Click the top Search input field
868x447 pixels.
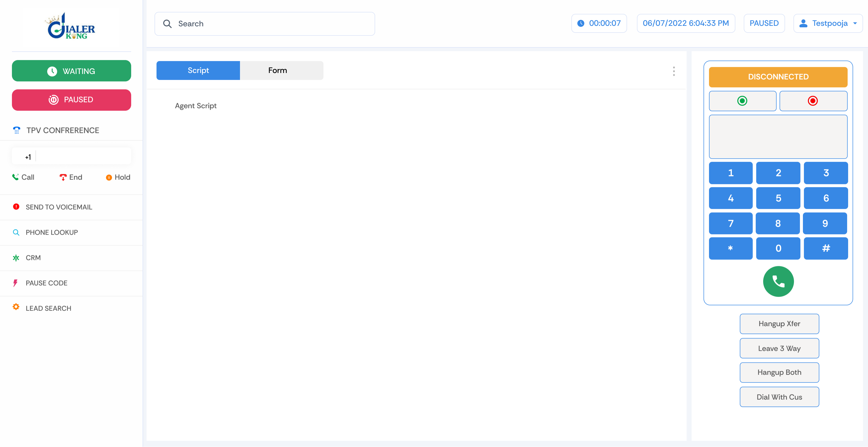(265, 24)
